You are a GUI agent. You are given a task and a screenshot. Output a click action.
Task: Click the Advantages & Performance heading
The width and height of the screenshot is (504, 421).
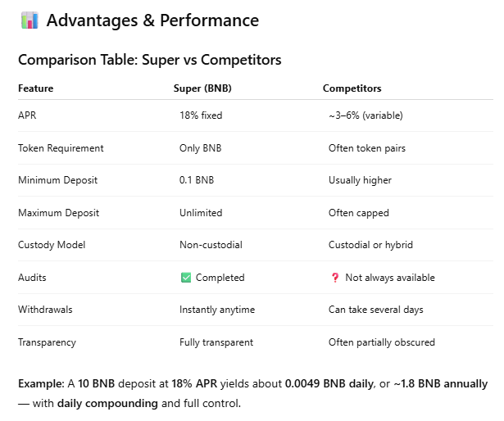pos(152,20)
